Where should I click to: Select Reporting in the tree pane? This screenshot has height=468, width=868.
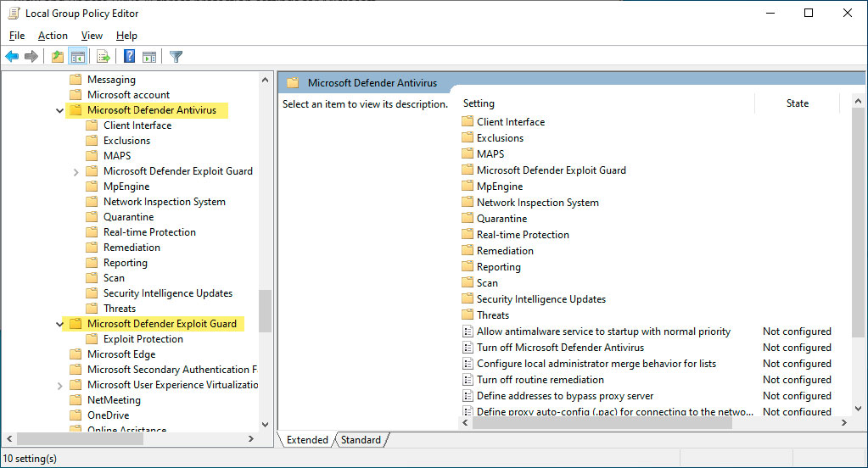coord(126,263)
